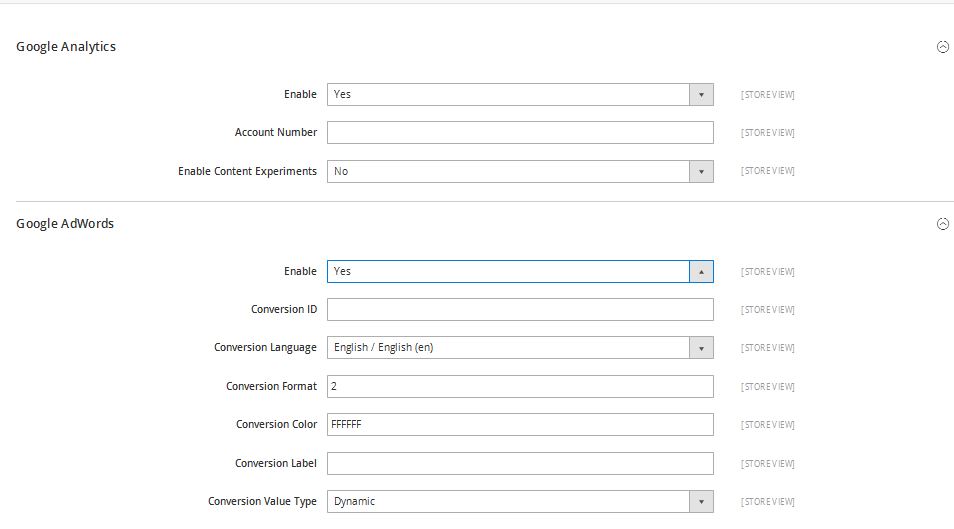Image resolution: width=954 pixels, height=529 pixels.
Task: Click the Google Analytics section heading
Action: (66, 47)
